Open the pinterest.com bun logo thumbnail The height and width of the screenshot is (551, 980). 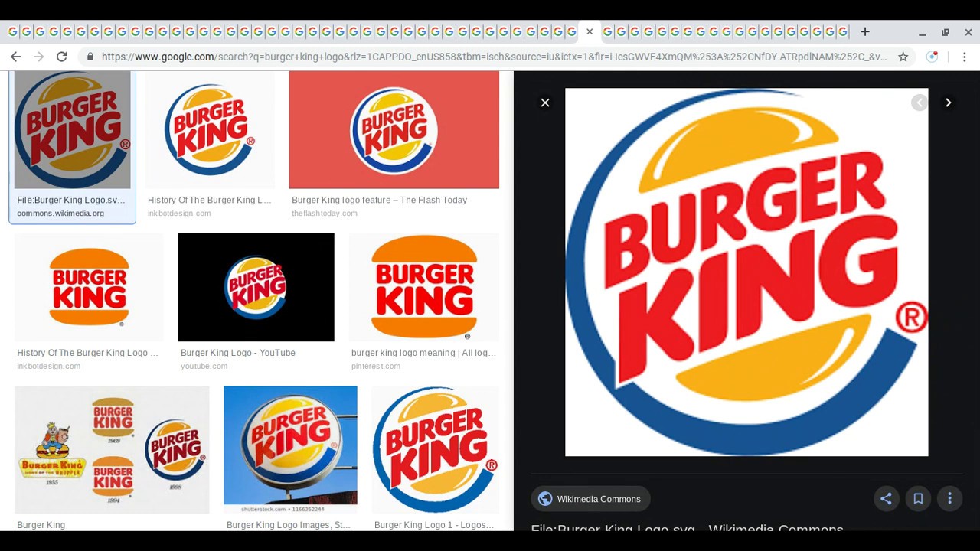click(423, 288)
